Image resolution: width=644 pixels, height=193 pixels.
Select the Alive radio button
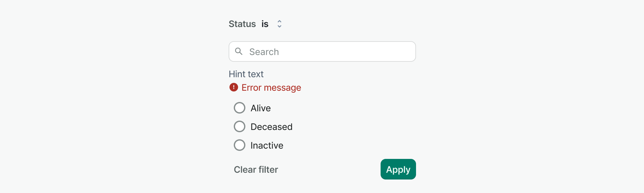click(240, 108)
